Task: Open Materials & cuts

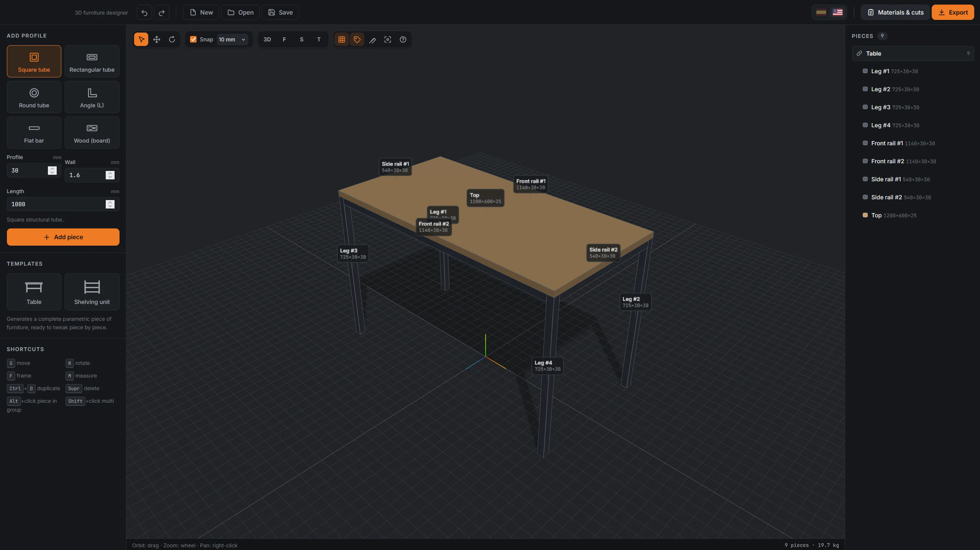Action: 895,13
